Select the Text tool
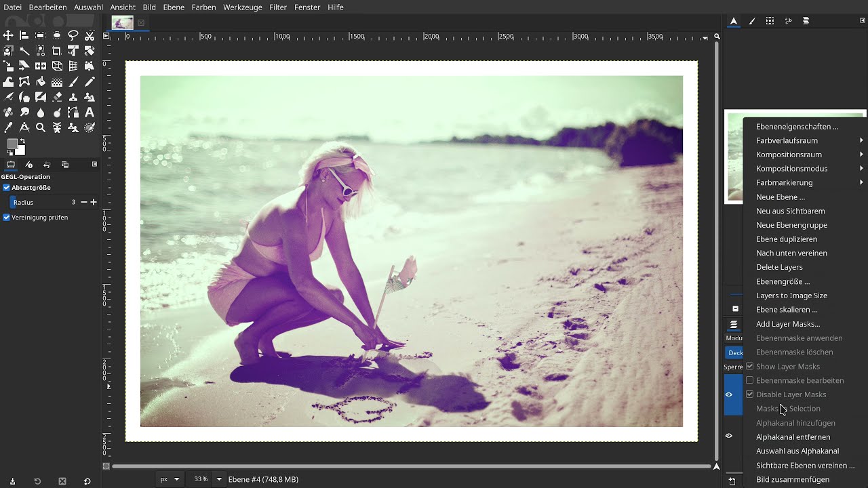868x488 pixels. (x=90, y=113)
